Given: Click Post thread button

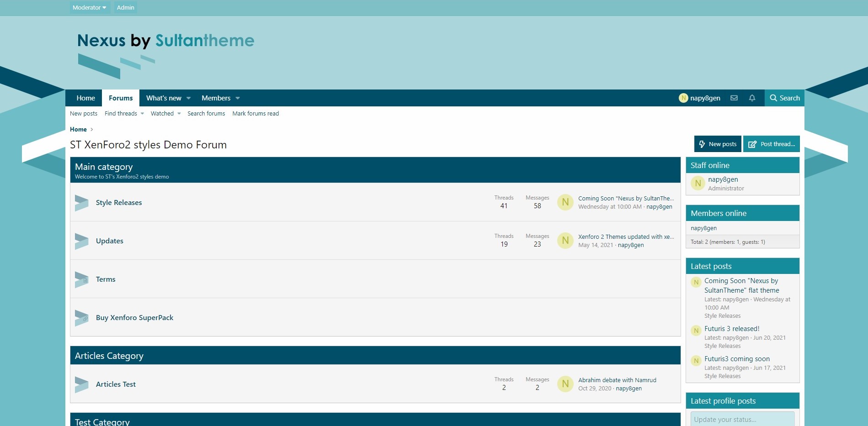Looking at the screenshot, I should [x=772, y=144].
